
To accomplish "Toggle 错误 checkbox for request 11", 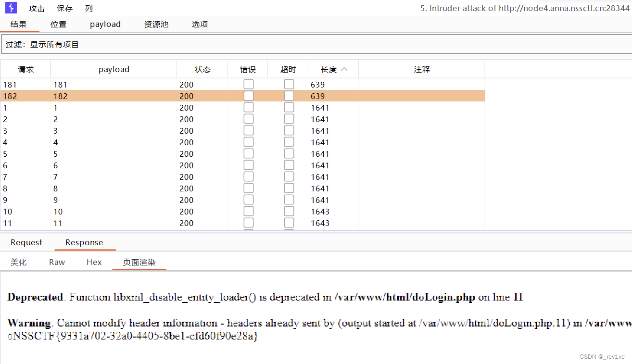I will pyautogui.click(x=248, y=223).
